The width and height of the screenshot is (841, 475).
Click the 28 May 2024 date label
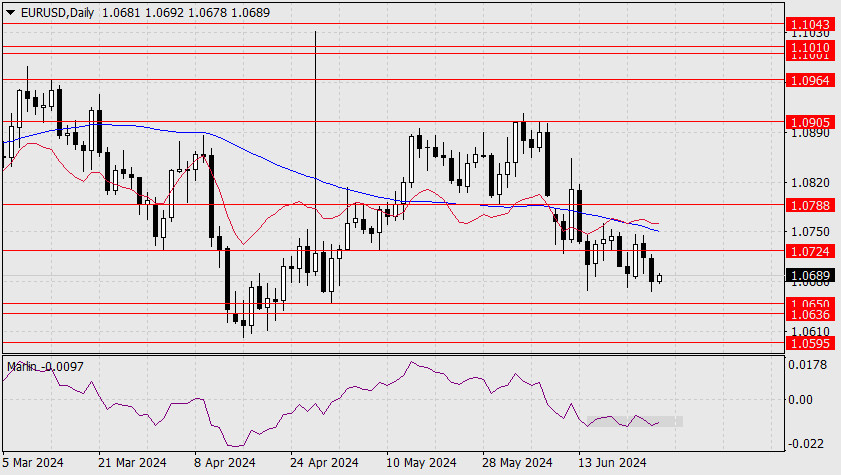[517, 462]
